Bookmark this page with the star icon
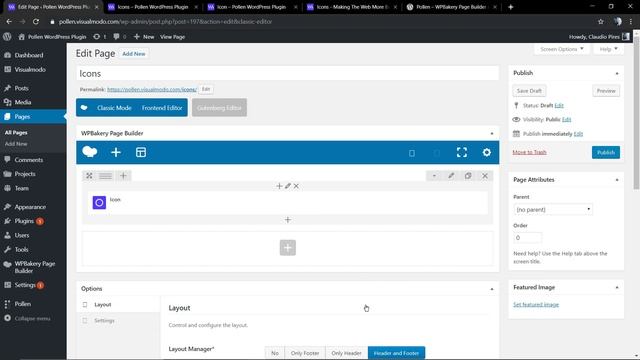Image resolution: width=640 pixels, height=360 pixels. click(600, 22)
